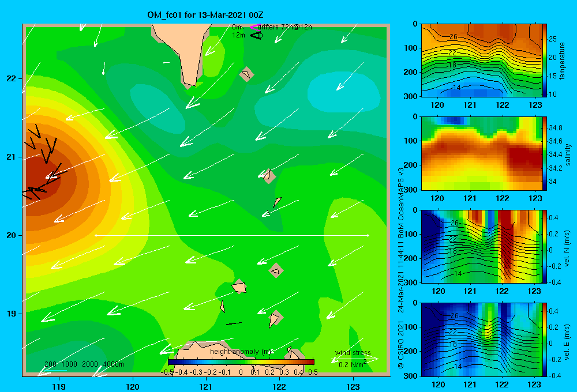This screenshot has width=577, height=392.
Task: Click the vel. N color scale bar
Action: 545,246
